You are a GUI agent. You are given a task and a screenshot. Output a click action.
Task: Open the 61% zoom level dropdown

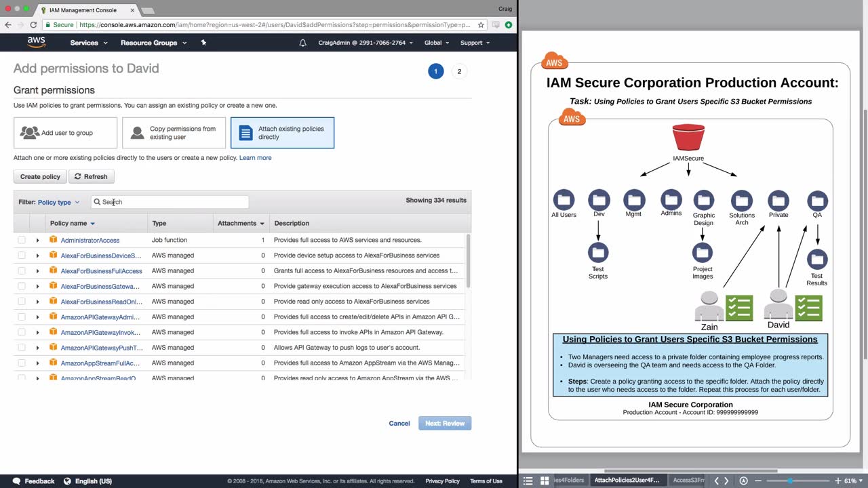(x=853, y=481)
